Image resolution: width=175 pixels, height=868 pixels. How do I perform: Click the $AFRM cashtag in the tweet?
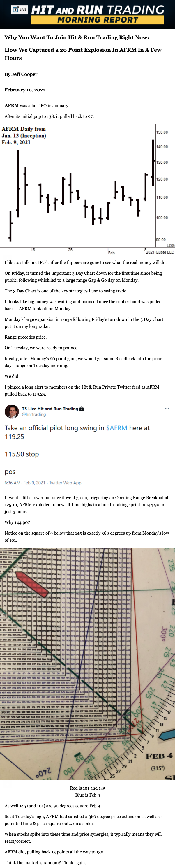click(116, 428)
